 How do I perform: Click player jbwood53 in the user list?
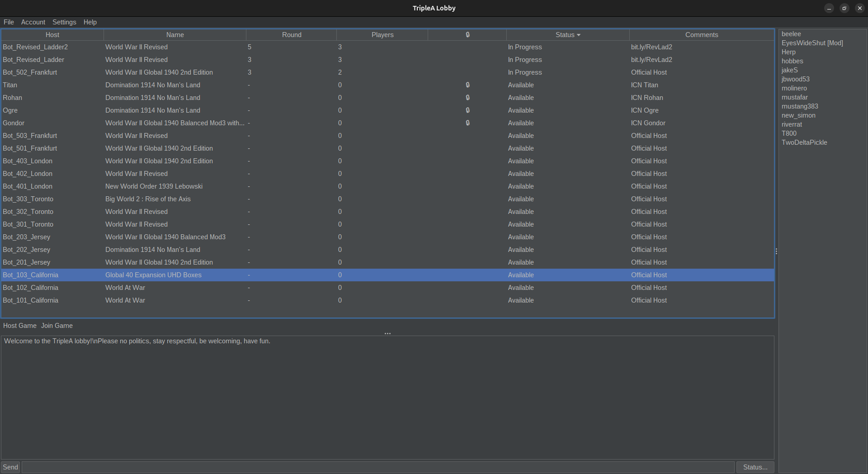pyautogui.click(x=795, y=79)
